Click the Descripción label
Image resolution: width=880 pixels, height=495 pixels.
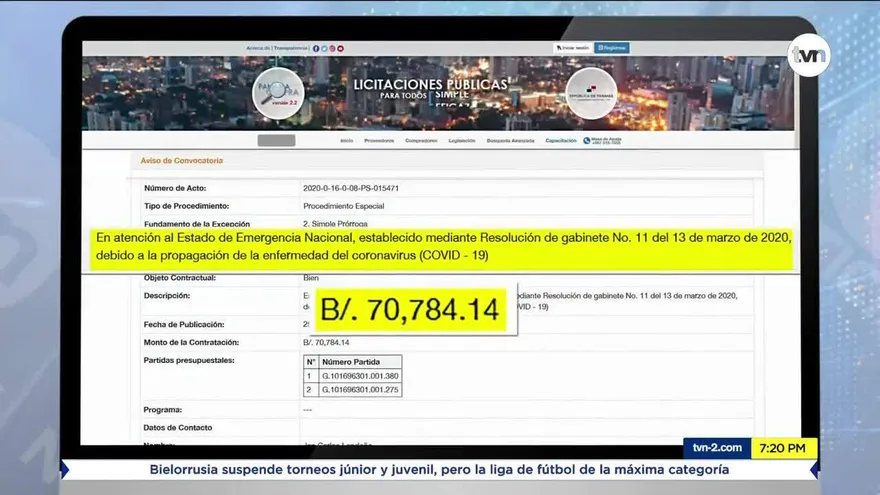coord(167,295)
